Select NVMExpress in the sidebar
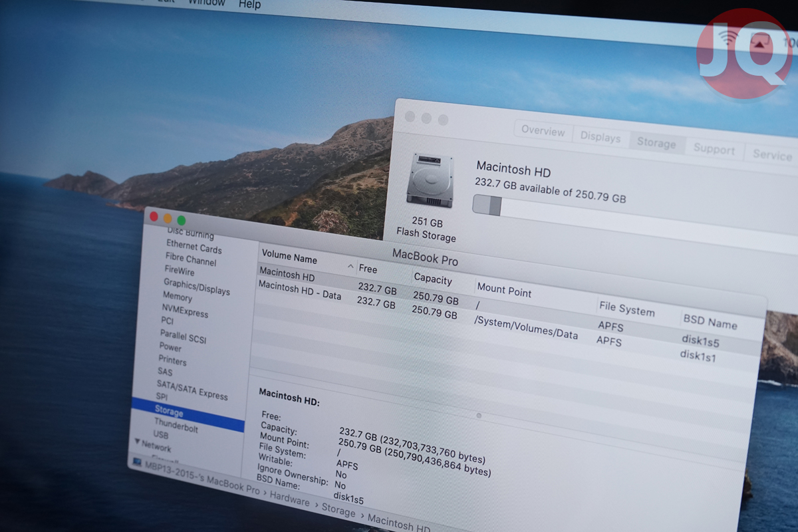798x532 pixels. click(x=185, y=311)
